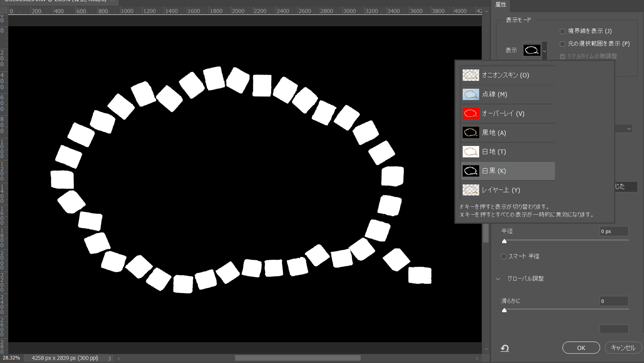Click Onion Skin thumbnail icon
Image resolution: width=644 pixels, height=363 pixels.
coord(471,75)
